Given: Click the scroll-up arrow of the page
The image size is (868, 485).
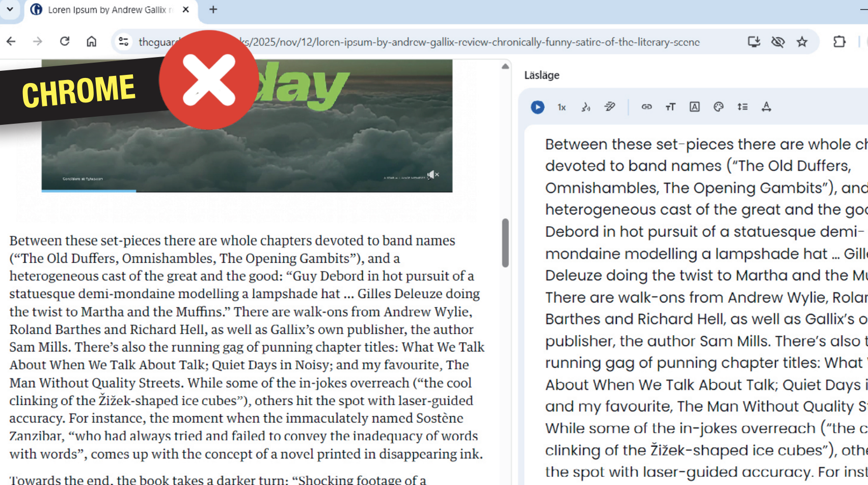Looking at the screenshot, I should 505,66.
